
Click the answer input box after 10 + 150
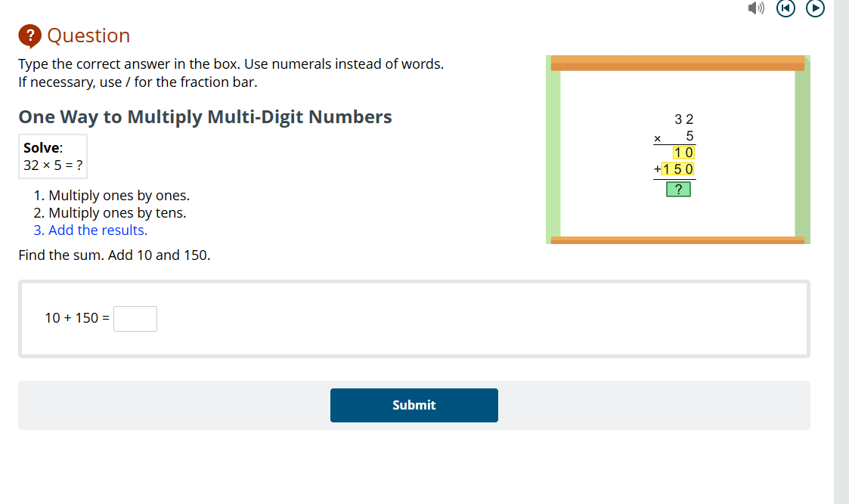point(135,318)
